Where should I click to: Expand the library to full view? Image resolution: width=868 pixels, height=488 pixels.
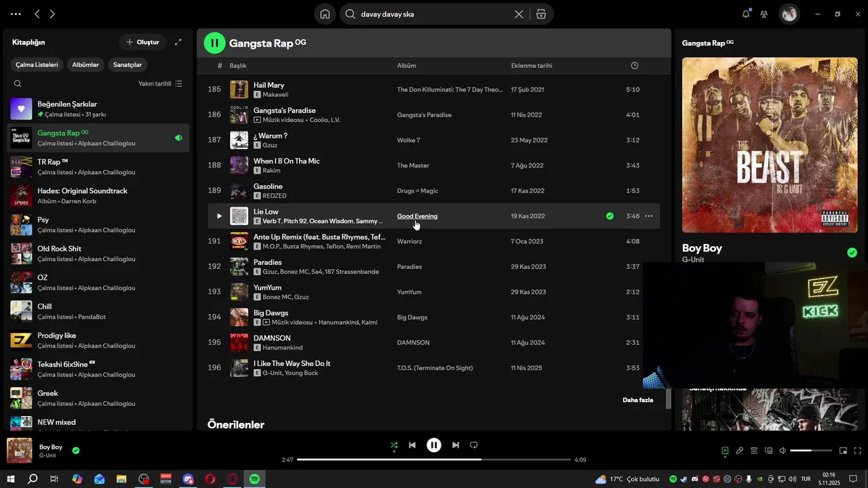pos(178,42)
